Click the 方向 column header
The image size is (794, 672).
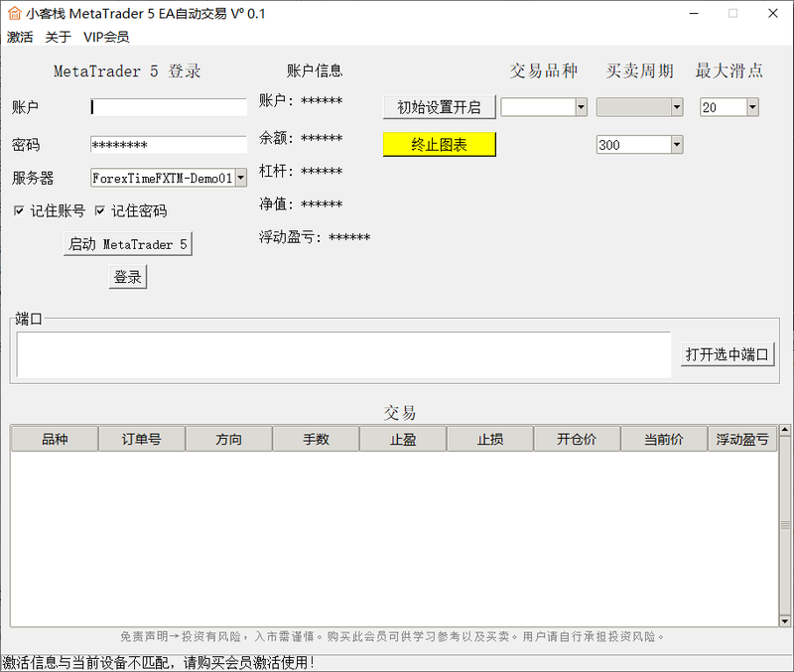pos(229,439)
